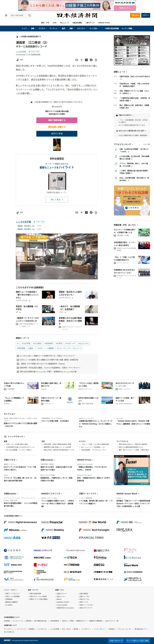154x644 pixels.
Task: Click the 日本経済新聞 masthead logo
Action: pyautogui.click(x=77, y=15)
